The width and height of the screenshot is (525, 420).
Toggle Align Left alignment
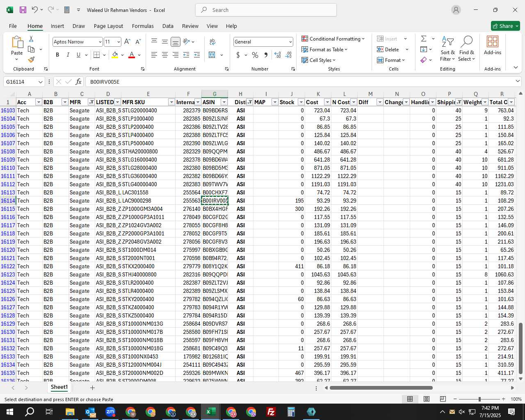point(154,55)
